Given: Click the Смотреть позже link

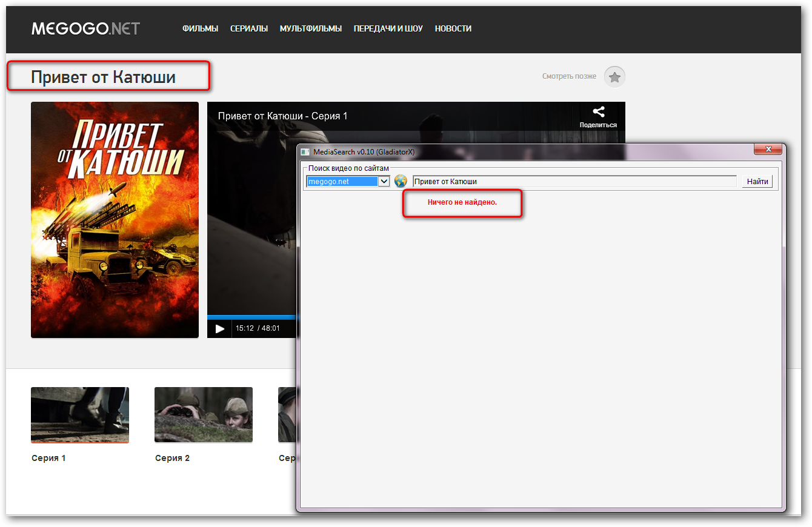Looking at the screenshot, I should [569, 76].
